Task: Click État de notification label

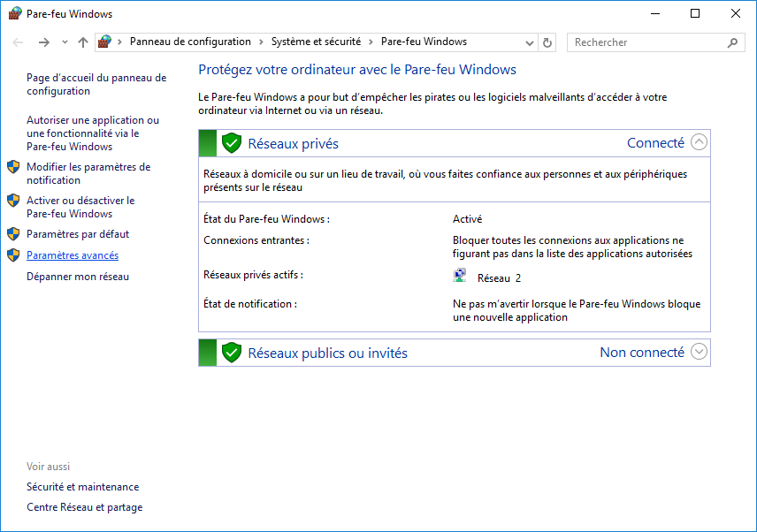Action: 250,304
